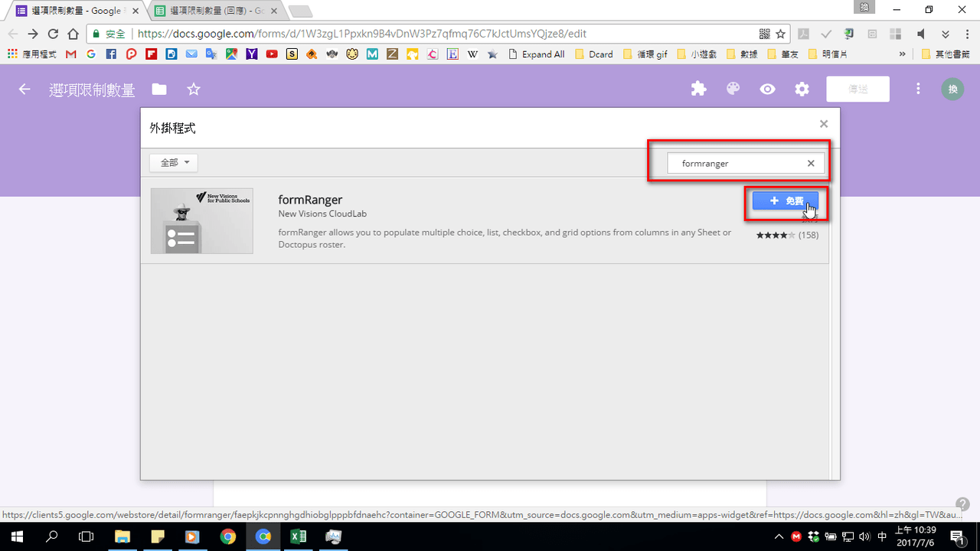The height and width of the screenshot is (551, 980).
Task: Install formRanger with the 免費 button
Action: point(786,201)
